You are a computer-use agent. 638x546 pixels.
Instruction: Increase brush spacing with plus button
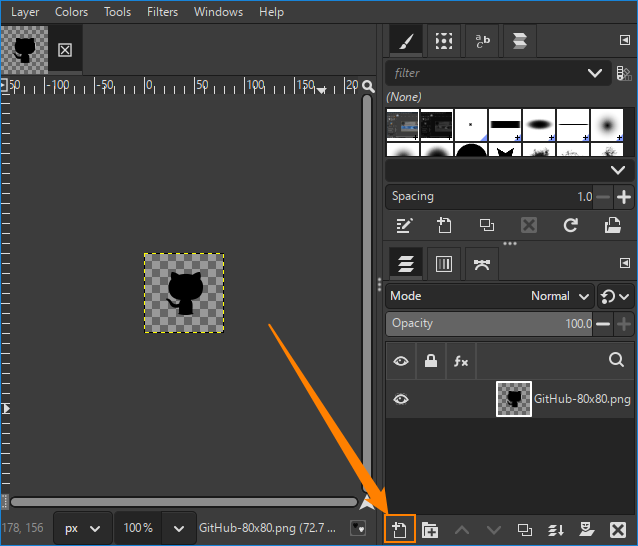pos(624,197)
